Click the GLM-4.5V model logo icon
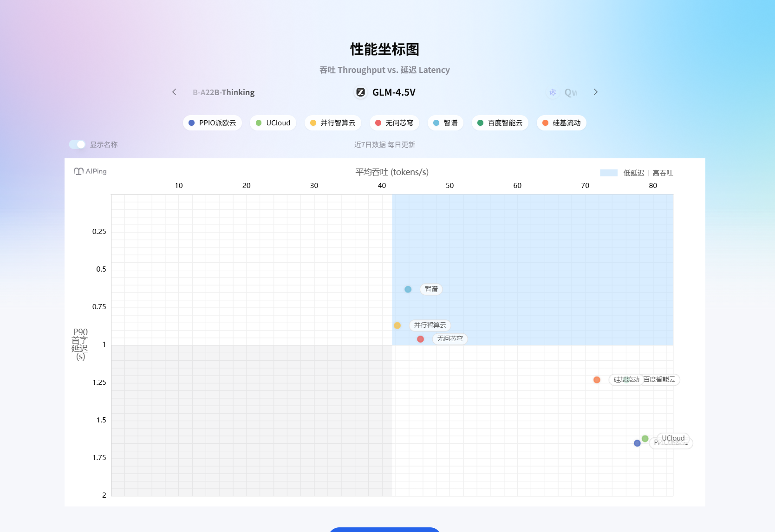This screenshot has height=532, width=775. 360,92
